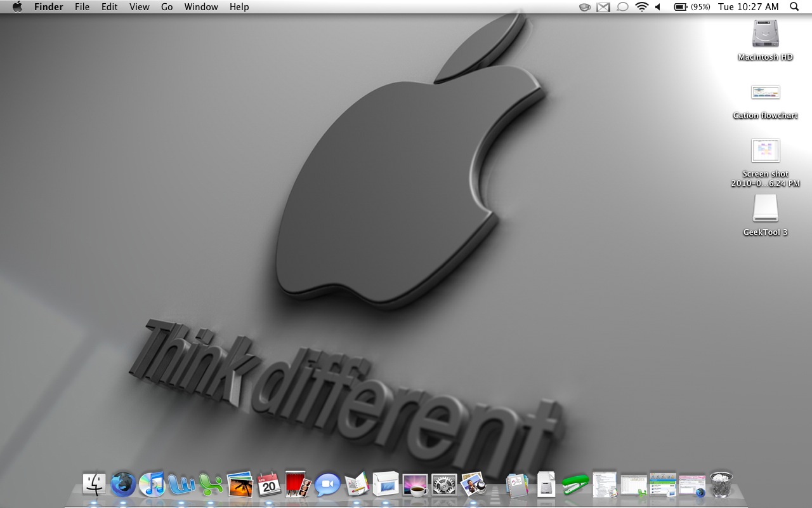Open iChat video bubble icon
Viewport: 812px width, 508px height.
(327, 485)
